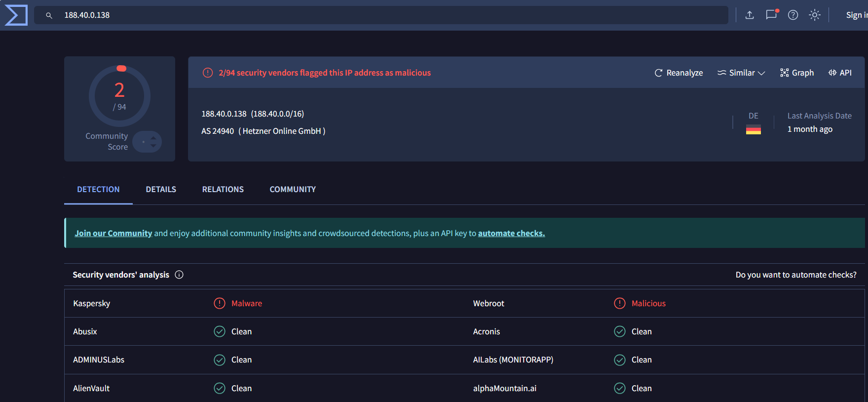Click Webroot's Malicious warning icon
The height and width of the screenshot is (402, 868).
620,303
